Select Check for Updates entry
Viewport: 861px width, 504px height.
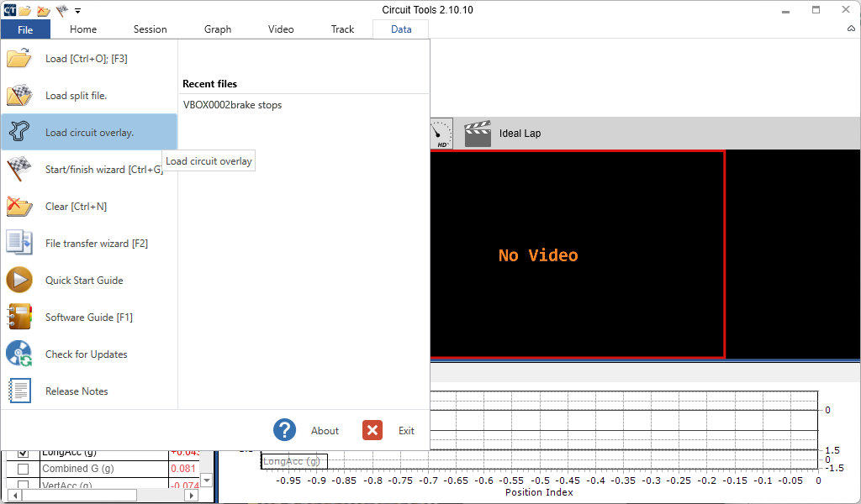point(89,354)
